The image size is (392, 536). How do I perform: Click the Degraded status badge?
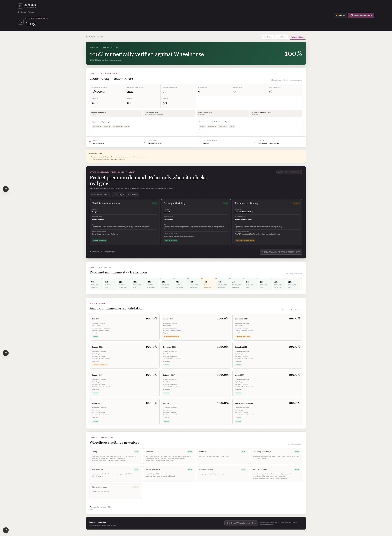(x=340, y=15)
